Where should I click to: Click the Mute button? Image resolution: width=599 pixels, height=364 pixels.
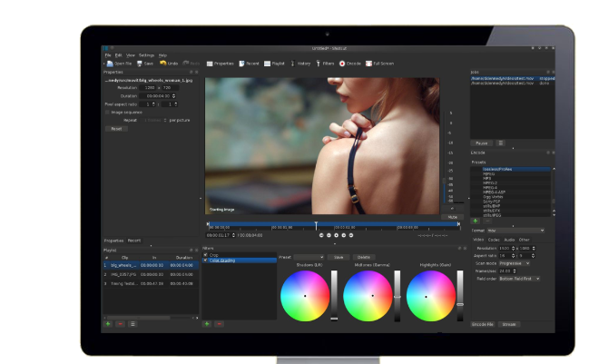click(452, 217)
